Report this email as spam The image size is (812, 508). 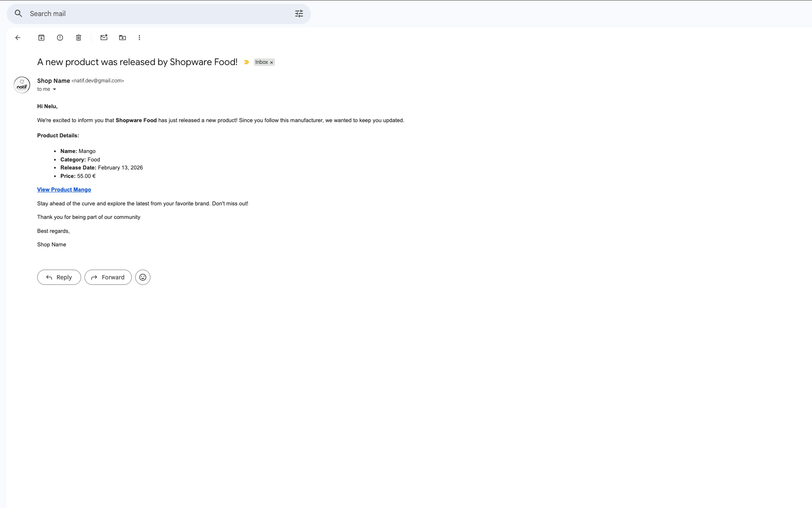[60, 38]
